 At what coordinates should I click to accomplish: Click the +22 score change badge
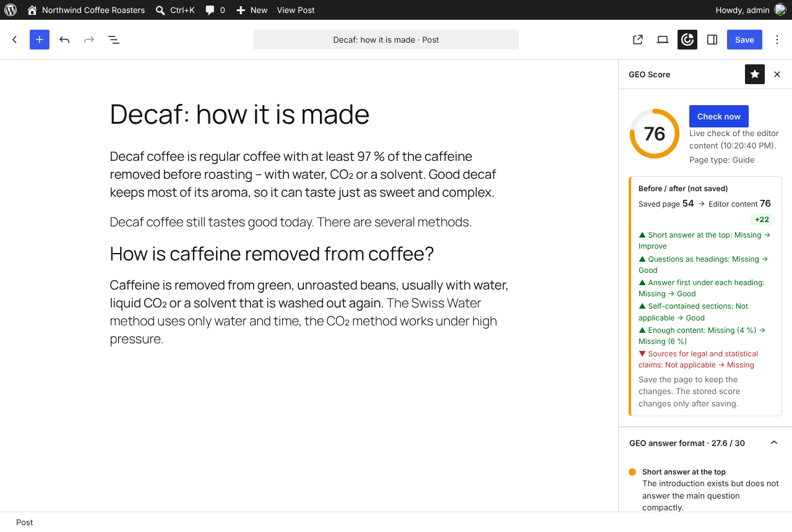coord(762,220)
